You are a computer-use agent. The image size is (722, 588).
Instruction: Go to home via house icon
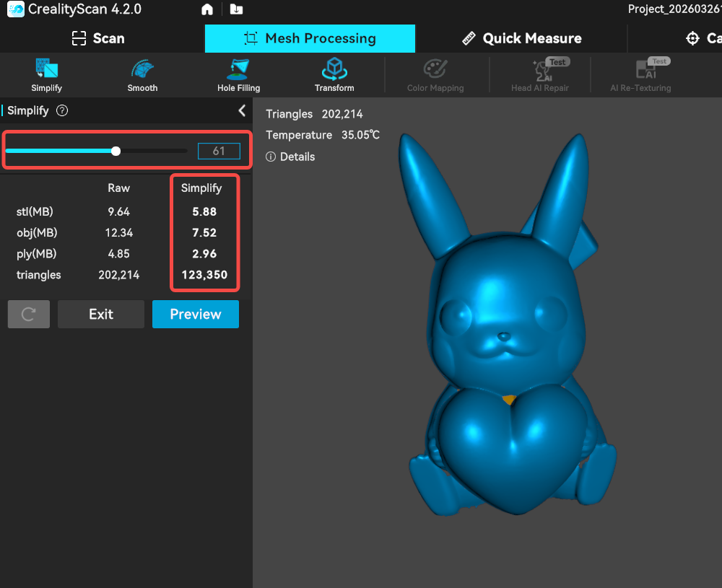(x=207, y=9)
